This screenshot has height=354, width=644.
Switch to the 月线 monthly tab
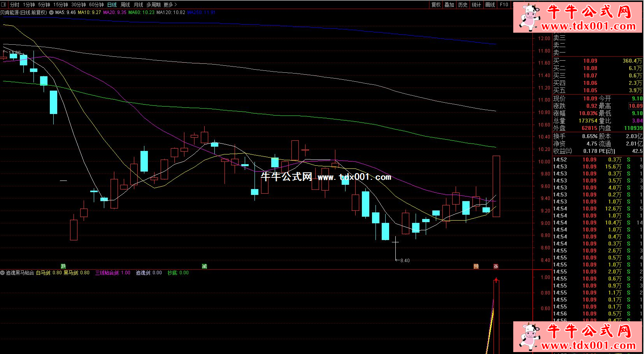tap(139, 5)
